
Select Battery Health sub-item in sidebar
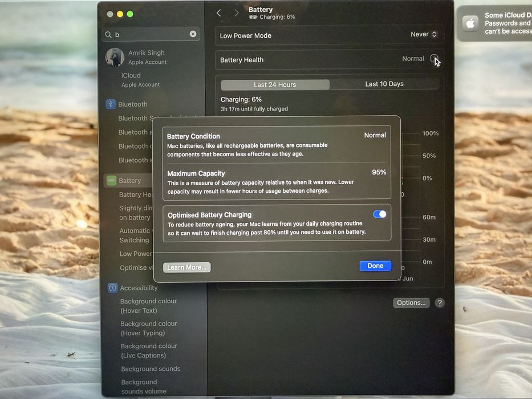(x=136, y=194)
